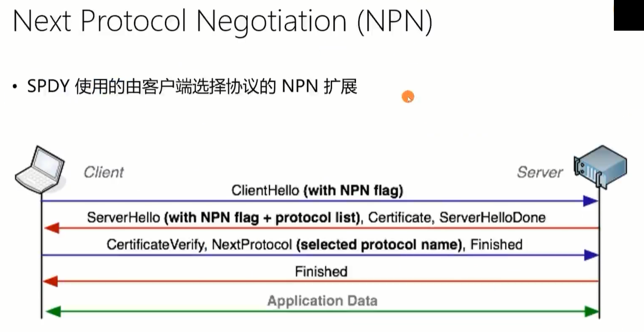Click the blue CertificateVerify arrowhead at server

(x=591, y=255)
